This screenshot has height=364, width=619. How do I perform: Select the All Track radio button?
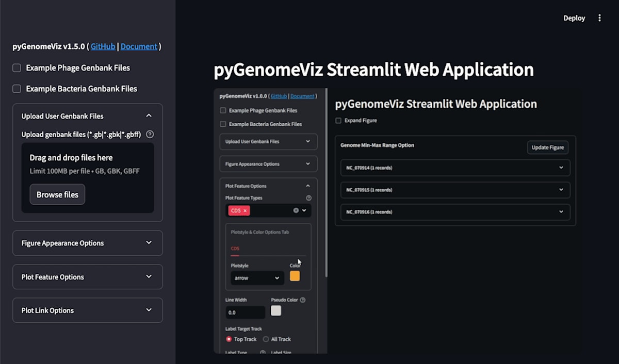pos(266,339)
